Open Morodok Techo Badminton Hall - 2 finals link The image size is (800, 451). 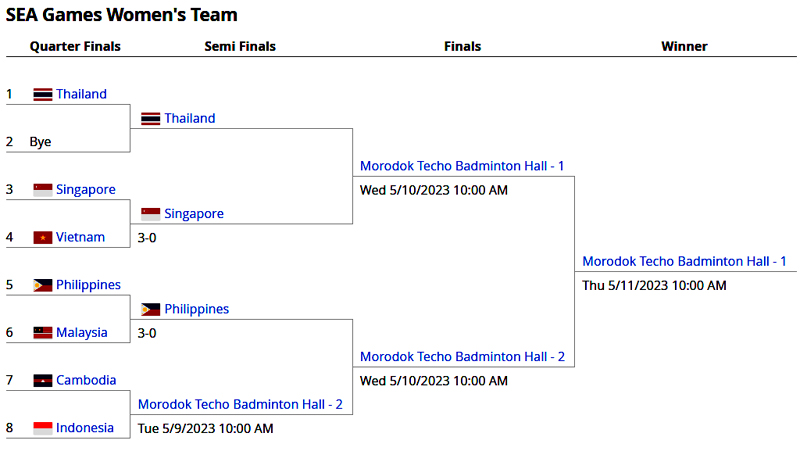click(462, 357)
